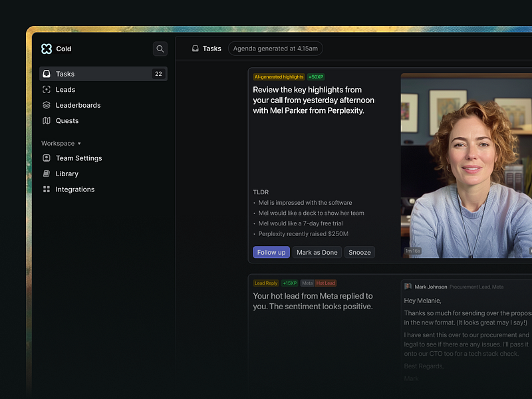Click "Mel would like a 7-day free trial"
532x399 pixels.
(x=301, y=223)
